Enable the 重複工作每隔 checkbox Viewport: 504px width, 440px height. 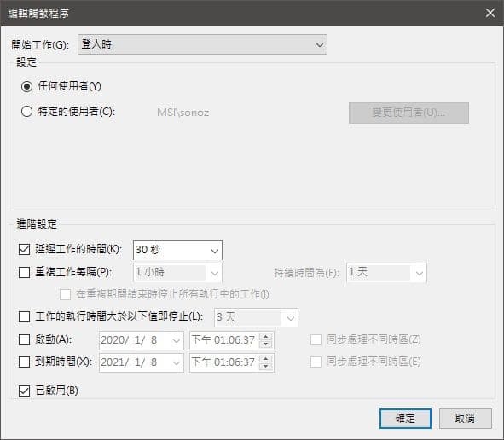click(25, 272)
